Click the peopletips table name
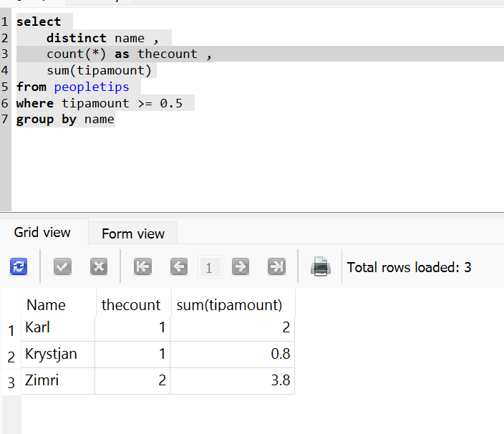This screenshot has height=434, width=504. click(x=92, y=87)
